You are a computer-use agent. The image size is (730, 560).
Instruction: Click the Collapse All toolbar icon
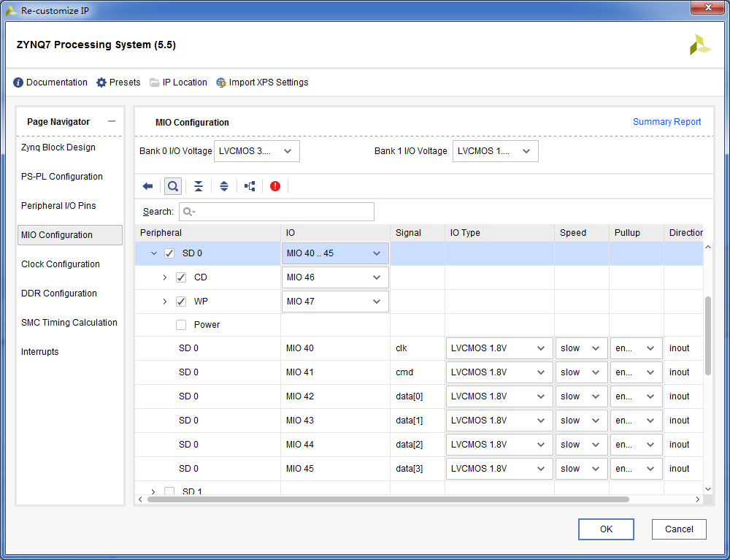pos(199,186)
